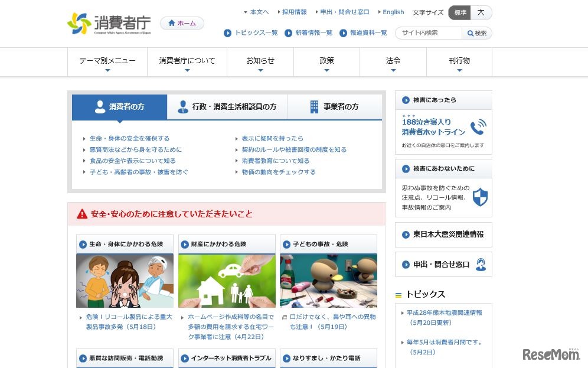Open the 東日本大震災関連情報 page
Image resolution: width=588 pixels, height=368 pixels.
pos(443,235)
